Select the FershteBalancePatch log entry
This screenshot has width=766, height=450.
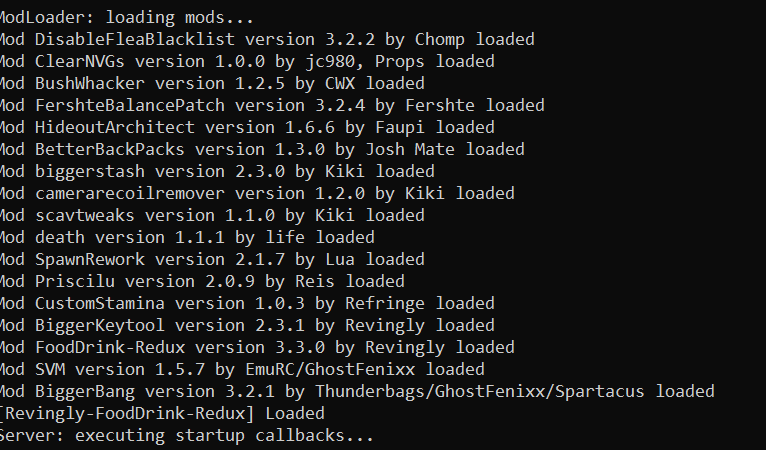[x=272, y=106]
